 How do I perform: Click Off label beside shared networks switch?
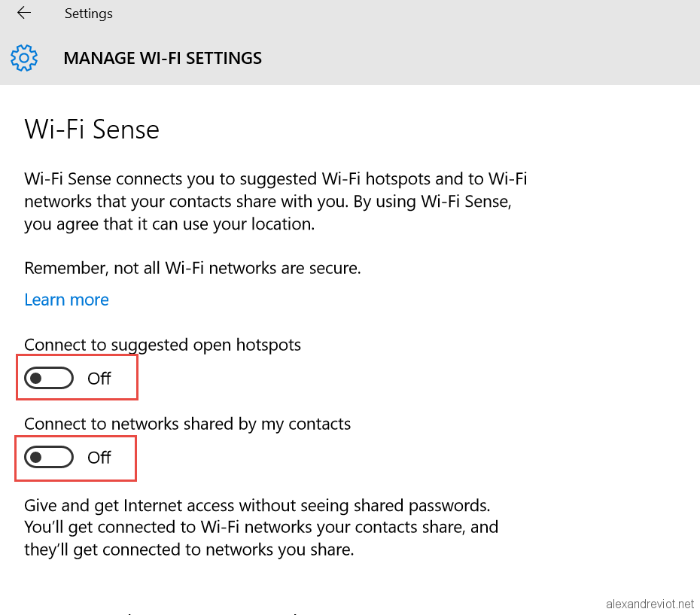click(99, 458)
